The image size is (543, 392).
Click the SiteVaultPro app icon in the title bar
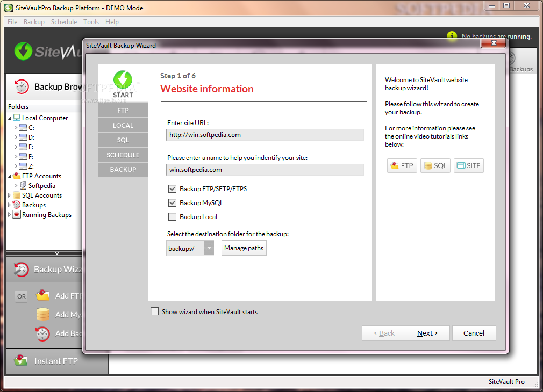coord(9,8)
